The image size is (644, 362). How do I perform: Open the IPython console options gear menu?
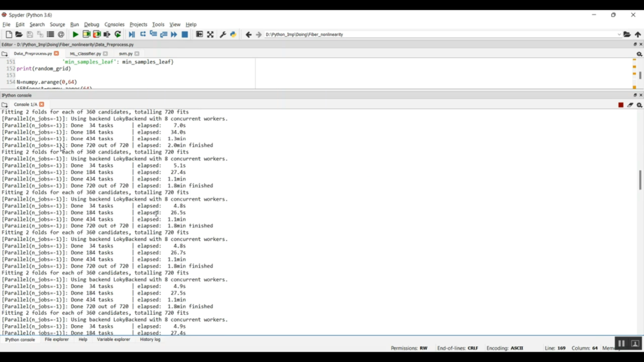point(639,105)
